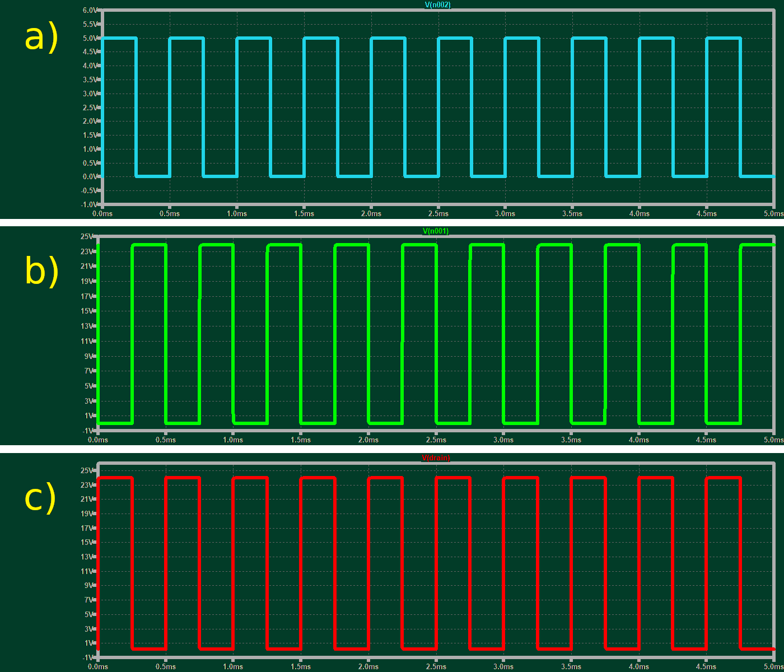
Task: Click the 21V tick in V(n001) pane
Action: click(x=88, y=267)
